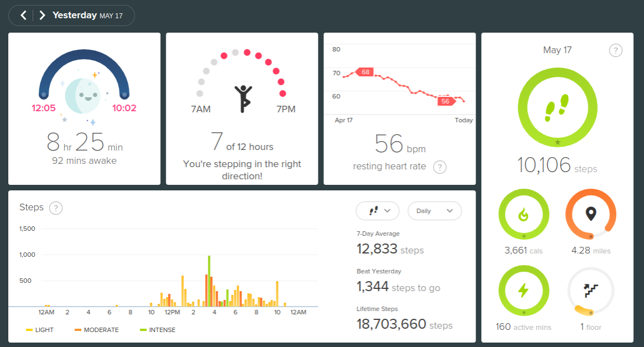Screen dimensions: 644x347
Task: Click the Today chart axis label
Action: (463, 120)
